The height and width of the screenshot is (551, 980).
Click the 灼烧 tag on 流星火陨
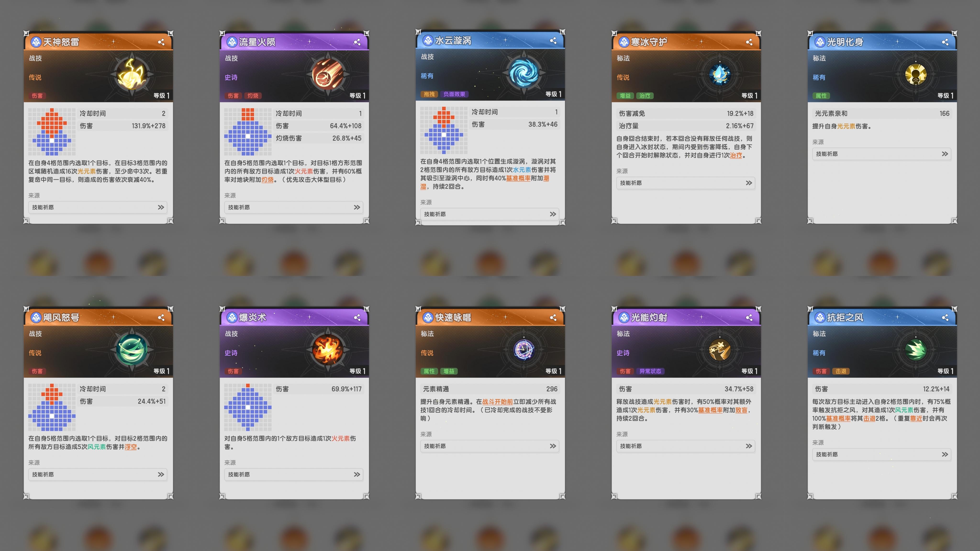click(x=253, y=96)
